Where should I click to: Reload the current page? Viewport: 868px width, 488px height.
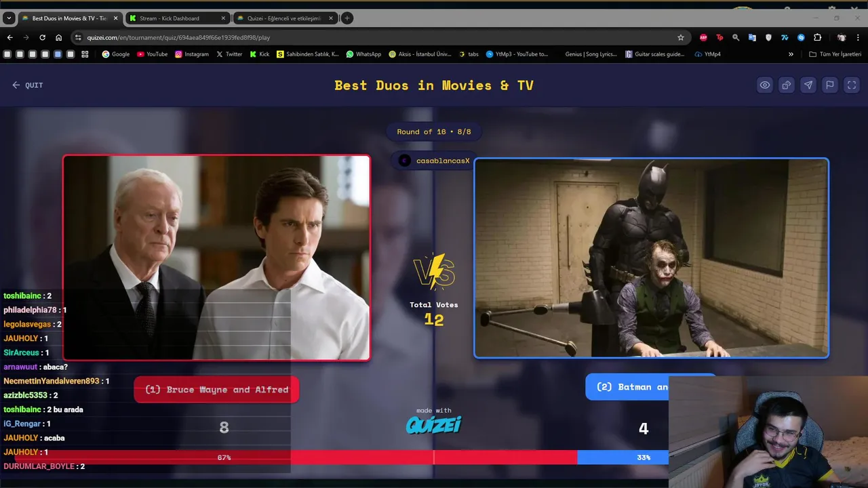(42, 37)
